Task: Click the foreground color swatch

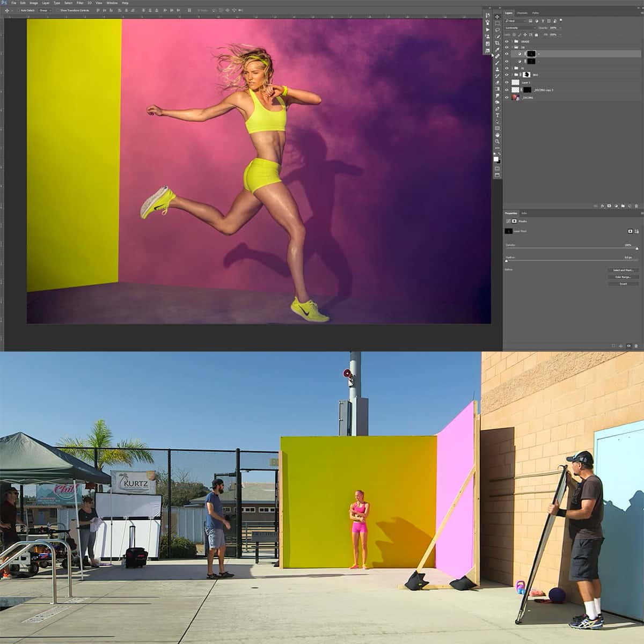Action: point(496,159)
